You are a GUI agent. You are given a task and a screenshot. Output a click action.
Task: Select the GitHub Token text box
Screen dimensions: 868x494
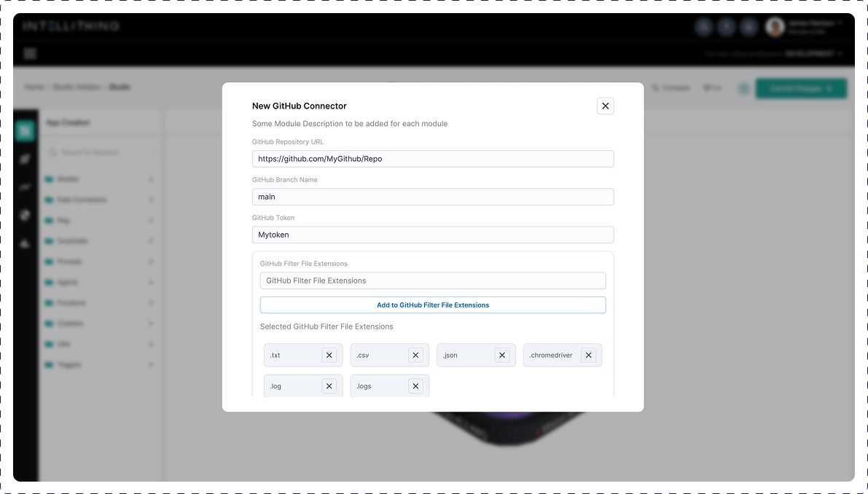pyautogui.click(x=433, y=235)
